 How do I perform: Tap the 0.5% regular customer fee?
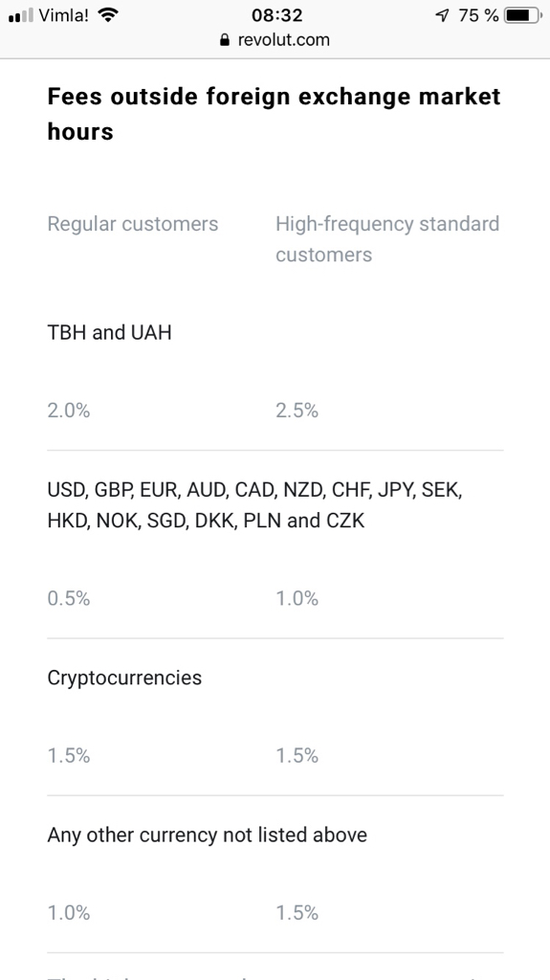pos(69,599)
